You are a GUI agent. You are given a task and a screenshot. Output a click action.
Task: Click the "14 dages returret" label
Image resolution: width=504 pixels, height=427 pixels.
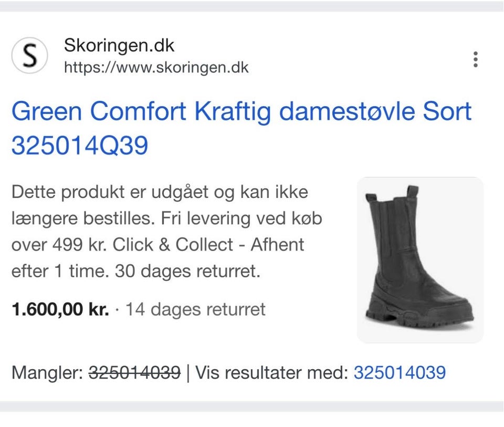click(195, 309)
